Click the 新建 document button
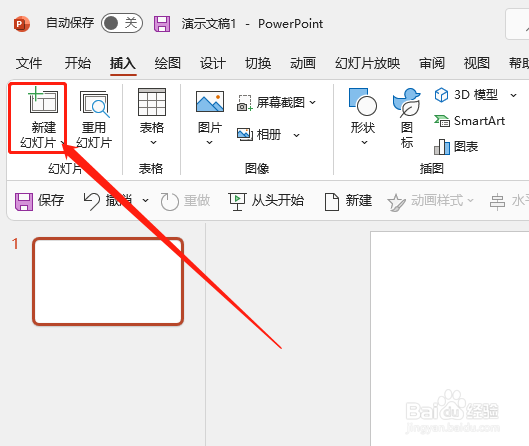The width and height of the screenshot is (529, 446). pyautogui.click(x=348, y=201)
